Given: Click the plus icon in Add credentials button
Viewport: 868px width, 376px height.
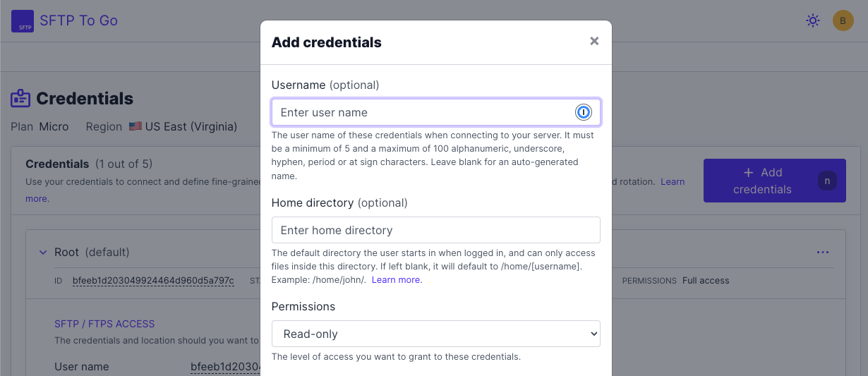Looking at the screenshot, I should coord(749,173).
